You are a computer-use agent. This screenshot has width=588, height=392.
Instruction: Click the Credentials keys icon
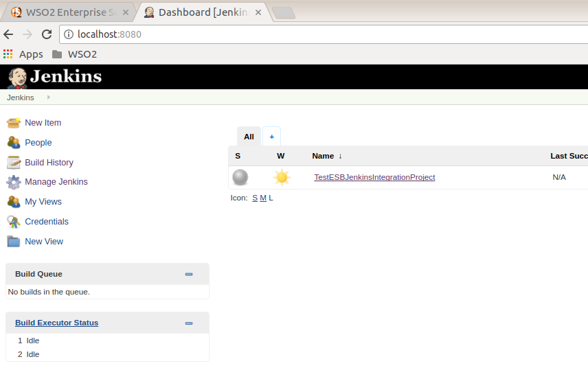click(x=14, y=222)
